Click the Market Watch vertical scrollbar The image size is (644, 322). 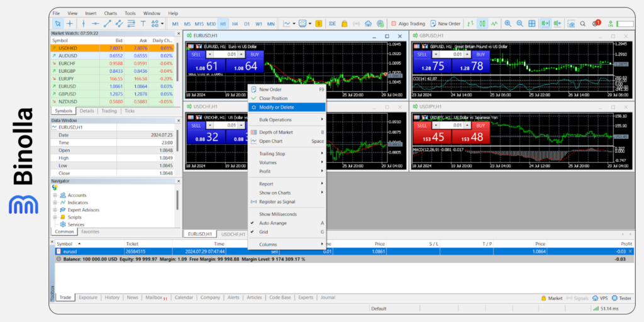[177, 62]
